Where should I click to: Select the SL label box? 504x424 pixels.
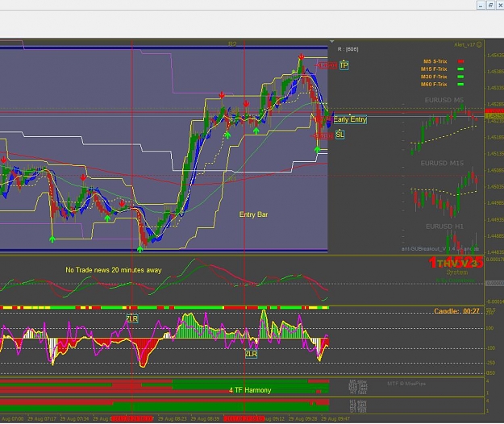pos(339,135)
